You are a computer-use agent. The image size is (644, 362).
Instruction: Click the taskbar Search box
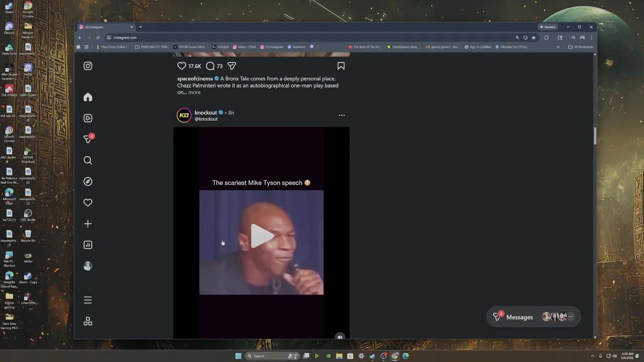point(272,356)
